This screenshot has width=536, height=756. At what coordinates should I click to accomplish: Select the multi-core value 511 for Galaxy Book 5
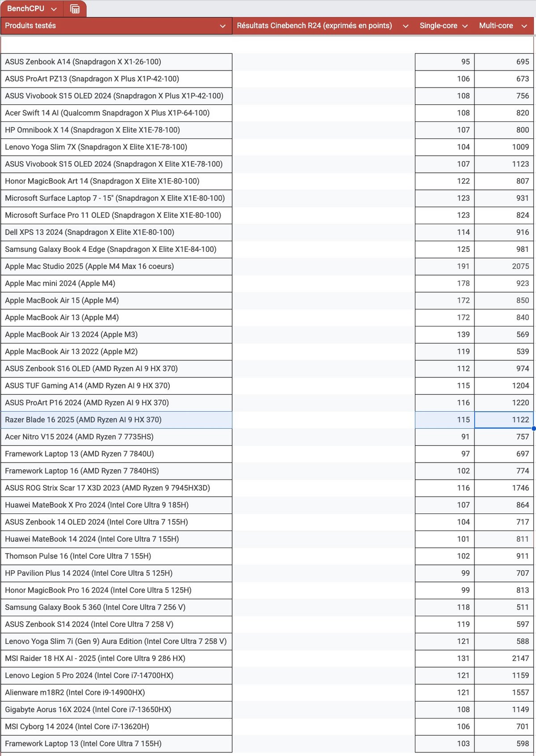(x=504, y=607)
